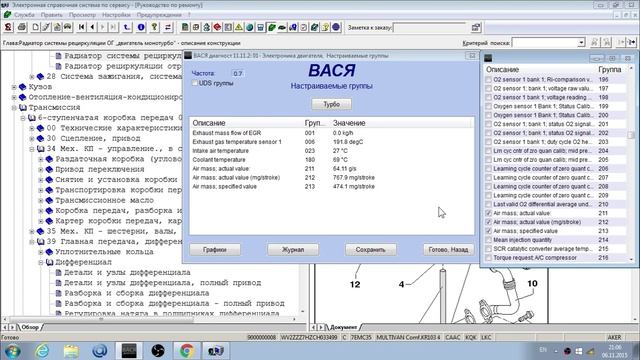Click the blue 't.' toolbar icon
Screen dimensions: 640x360
click(127, 27)
